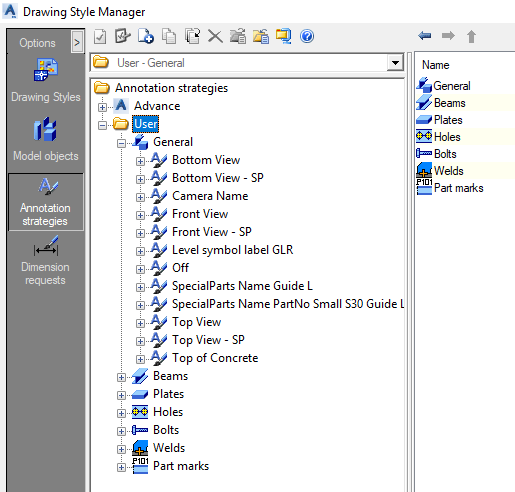Click the Part marks icon in Name list
This screenshot has width=515, height=492.
[424, 187]
